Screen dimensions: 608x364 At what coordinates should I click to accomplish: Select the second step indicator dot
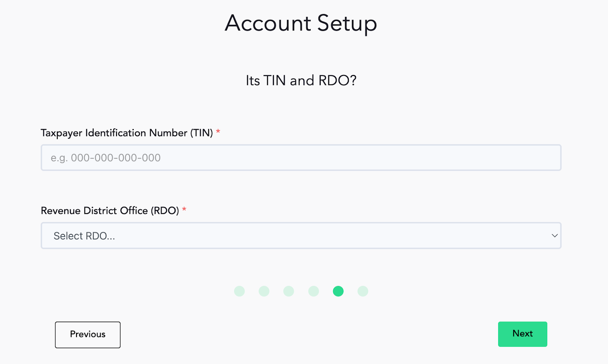(264, 291)
